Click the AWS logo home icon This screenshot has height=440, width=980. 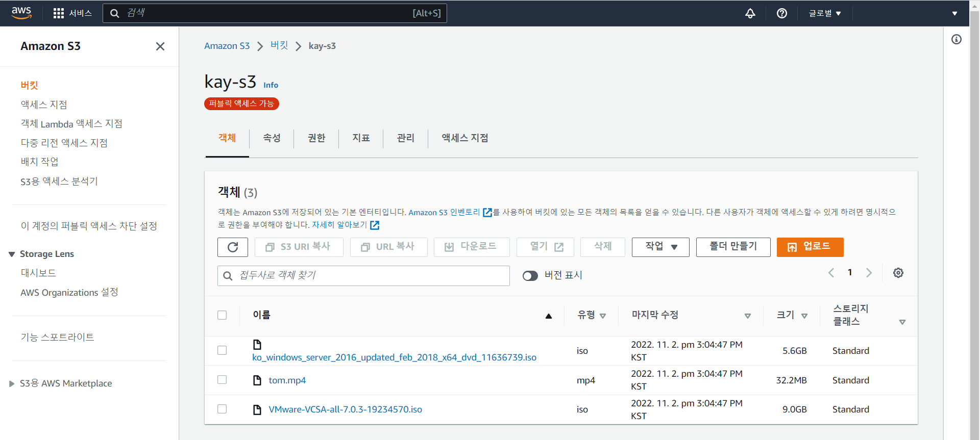21,13
